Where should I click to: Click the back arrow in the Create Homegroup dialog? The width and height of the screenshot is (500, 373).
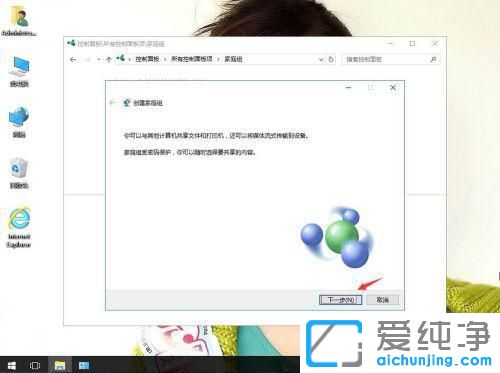112,103
